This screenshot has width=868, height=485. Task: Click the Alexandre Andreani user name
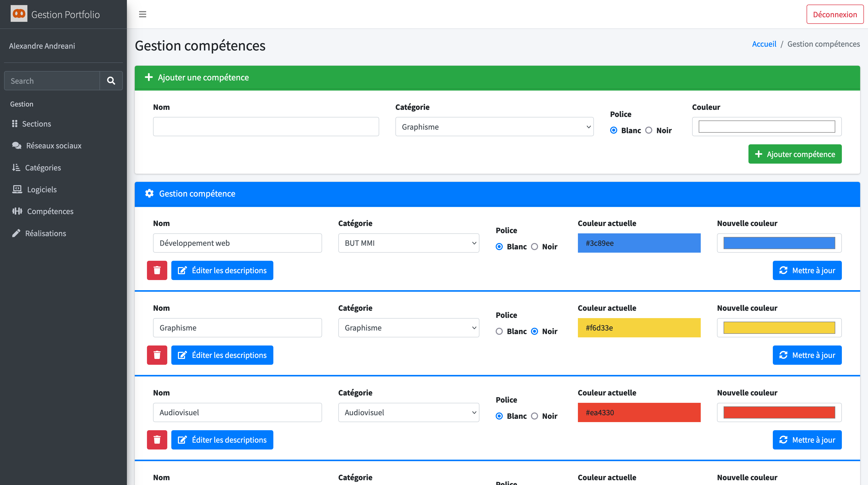(42, 46)
